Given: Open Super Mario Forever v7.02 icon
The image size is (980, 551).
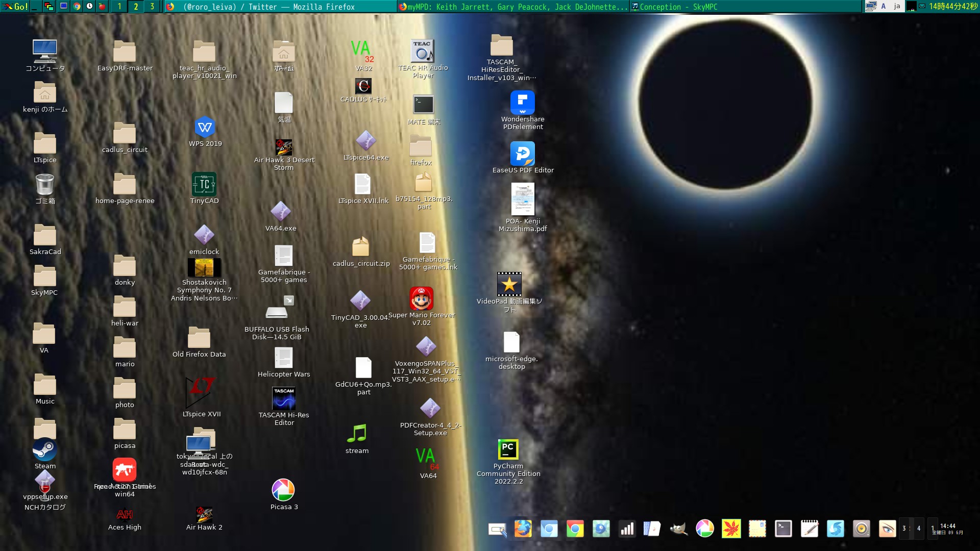Looking at the screenshot, I should tap(421, 299).
